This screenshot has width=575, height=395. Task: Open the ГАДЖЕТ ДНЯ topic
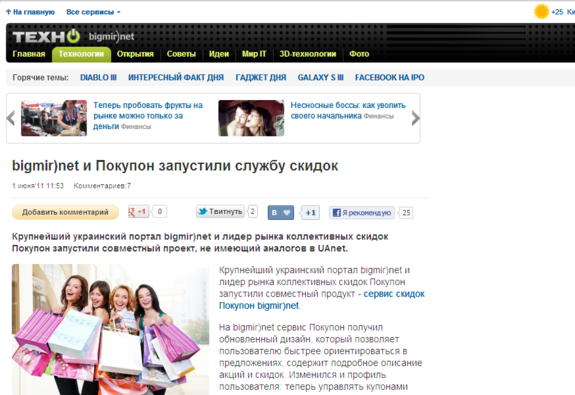[261, 77]
